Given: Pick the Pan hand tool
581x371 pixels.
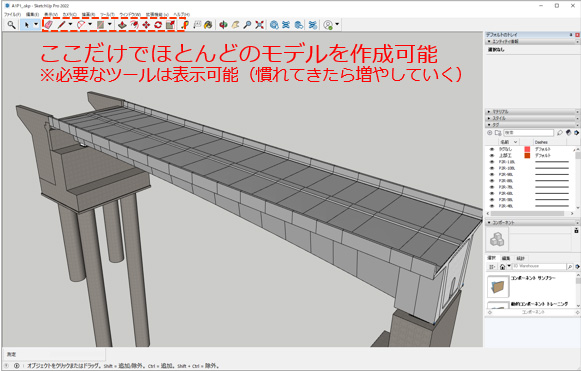Looking at the screenshot, I should pos(235,24).
